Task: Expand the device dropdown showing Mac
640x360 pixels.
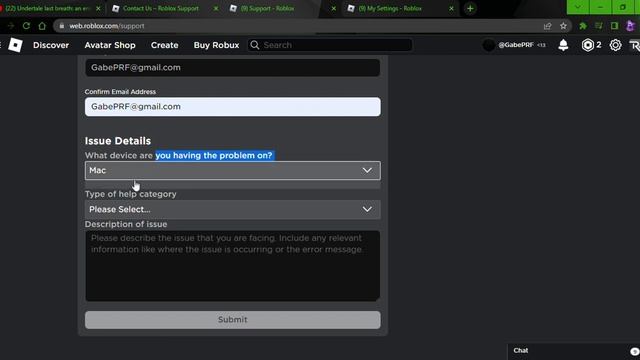Action: (233, 170)
